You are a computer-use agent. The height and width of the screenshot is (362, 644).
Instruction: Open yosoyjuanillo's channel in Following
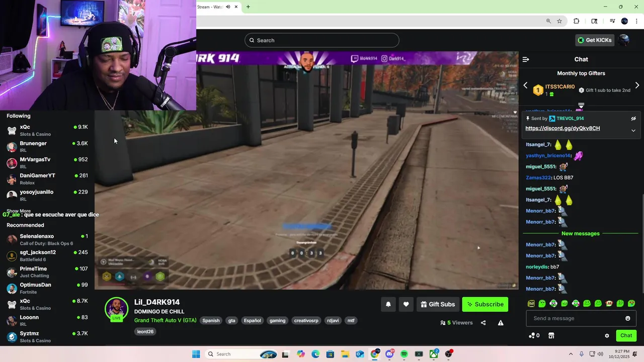[47, 195]
